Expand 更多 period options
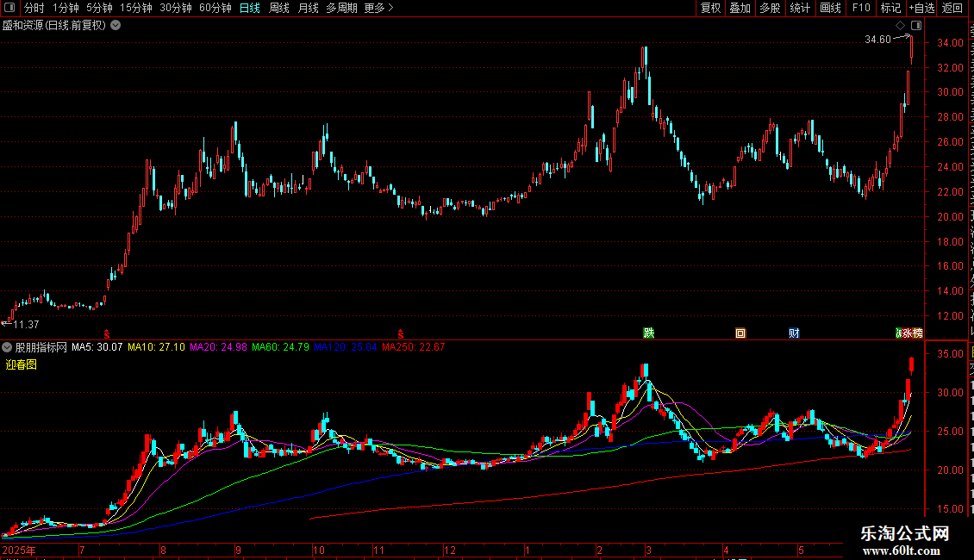This screenshot has width=974, height=560. pyautogui.click(x=378, y=8)
